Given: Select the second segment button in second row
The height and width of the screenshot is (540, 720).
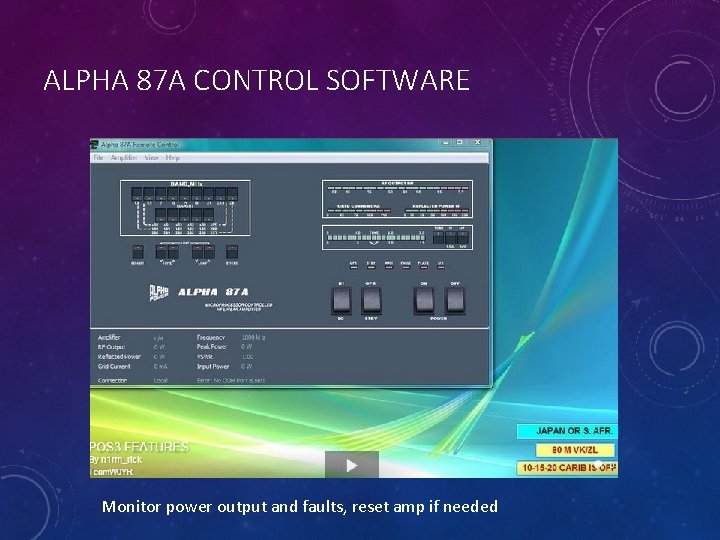Looking at the screenshot, I should click(x=172, y=215).
